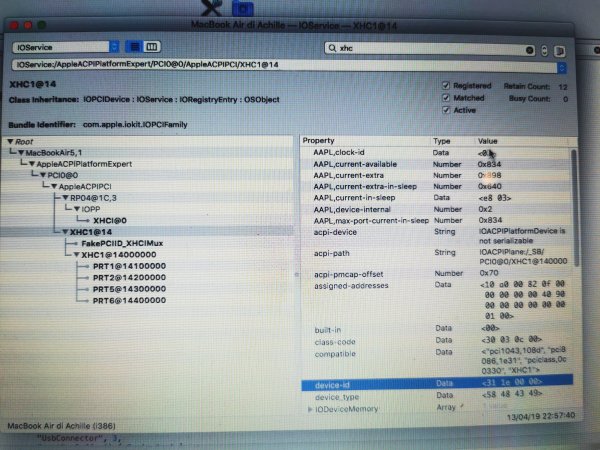Image resolution: width=600 pixels, height=450 pixels.
Task: Select the acpi-pmcap-offset row
Action: pos(435,274)
